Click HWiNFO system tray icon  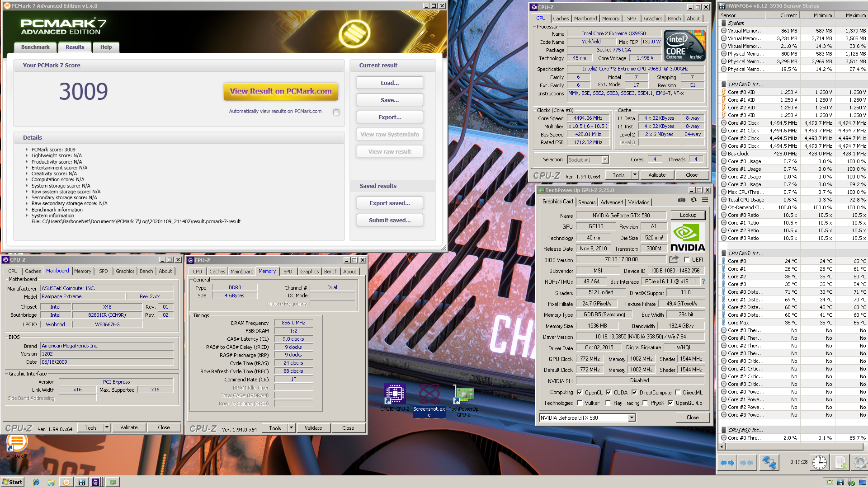pyautogui.click(x=840, y=482)
